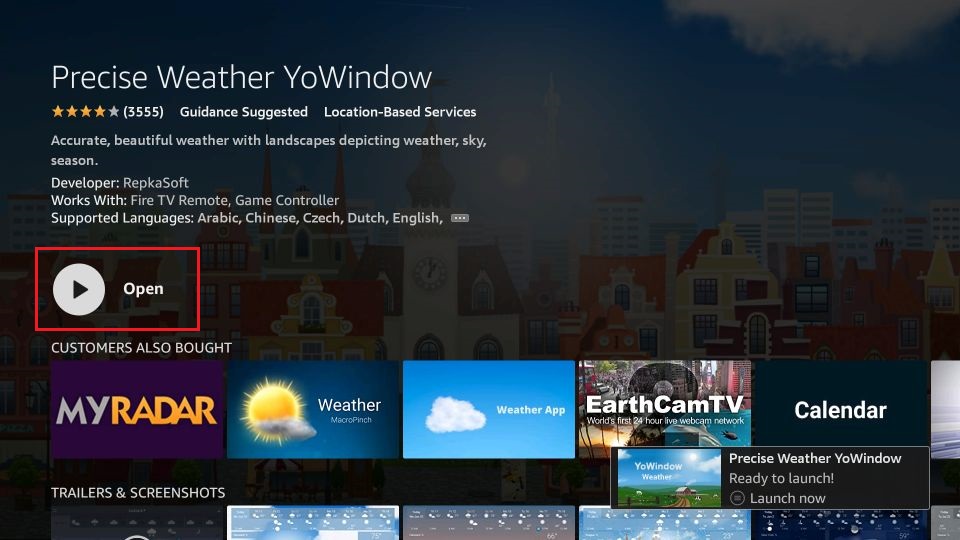Image resolution: width=960 pixels, height=540 pixels.
Task: Click the app description text
Action: pyautogui.click(x=269, y=150)
